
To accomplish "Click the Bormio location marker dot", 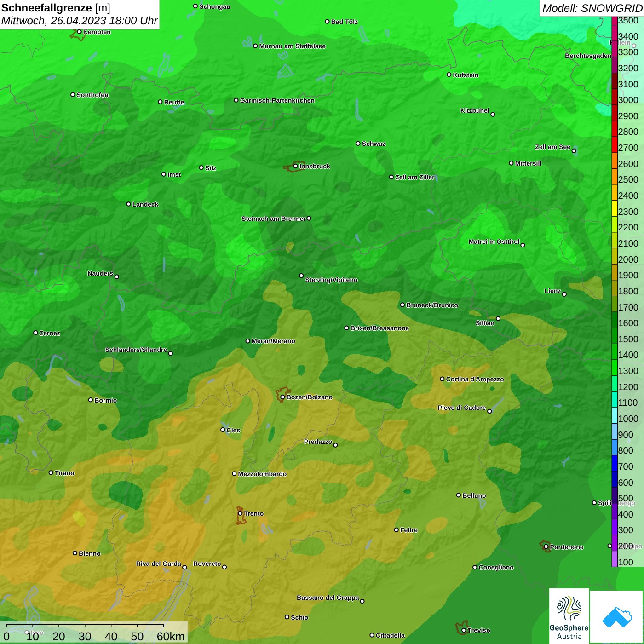I will click(91, 400).
